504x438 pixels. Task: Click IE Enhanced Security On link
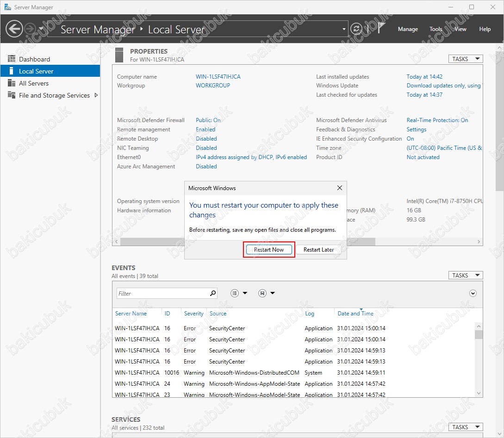tap(410, 139)
